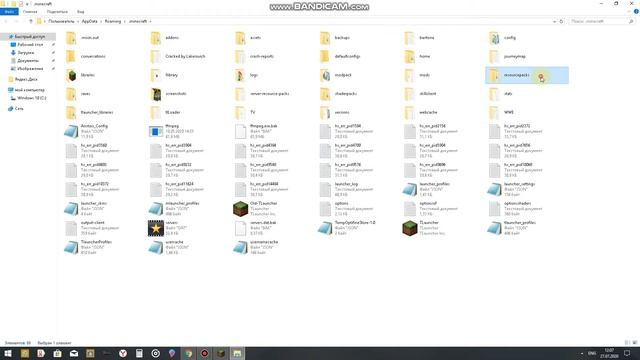Viewport: 640px width, 360px height.
Task: Open the server-resource-packs folder
Action: [262, 93]
